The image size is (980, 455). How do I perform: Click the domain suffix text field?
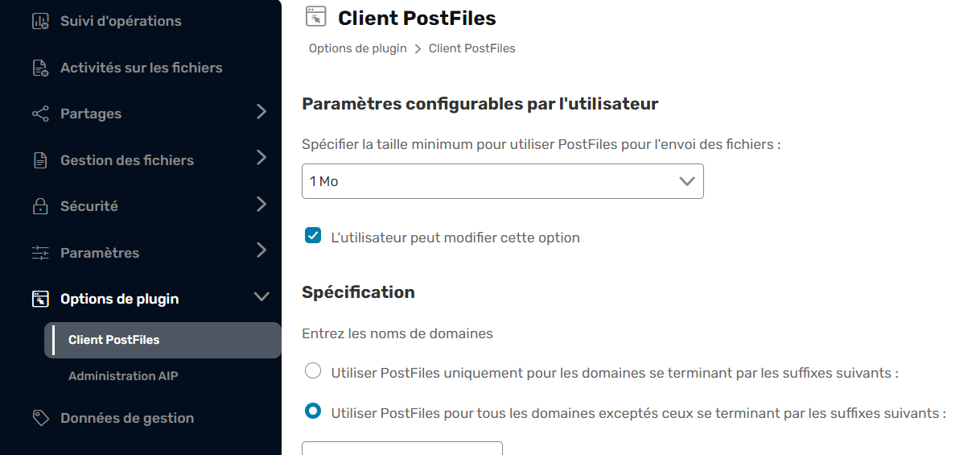pyautogui.click(x=402, y=449)
